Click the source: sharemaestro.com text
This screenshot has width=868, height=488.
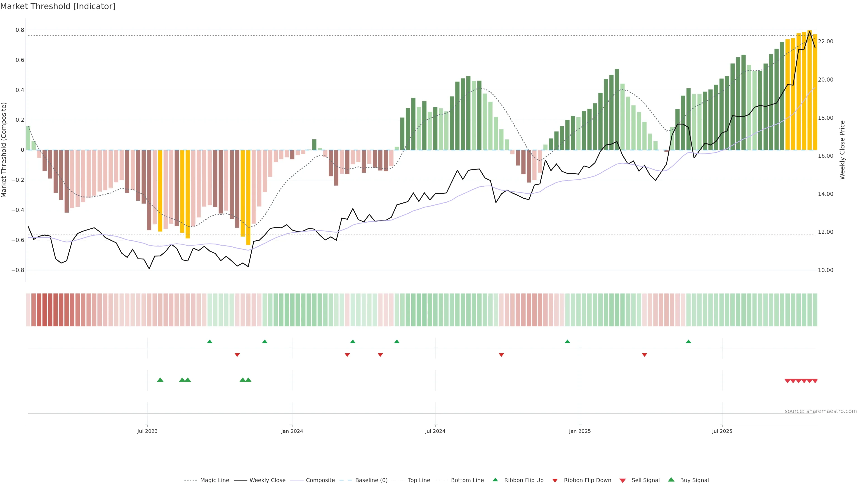pos(821,411)
